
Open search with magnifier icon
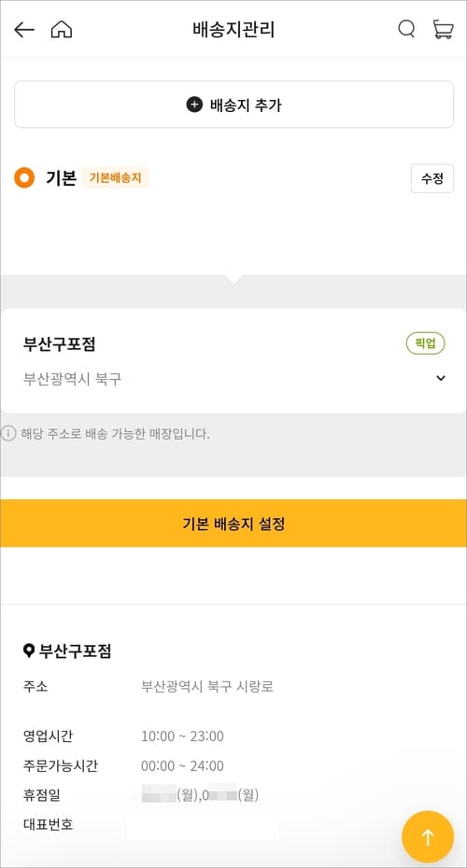pyautogui.click(x=406, y=29)
